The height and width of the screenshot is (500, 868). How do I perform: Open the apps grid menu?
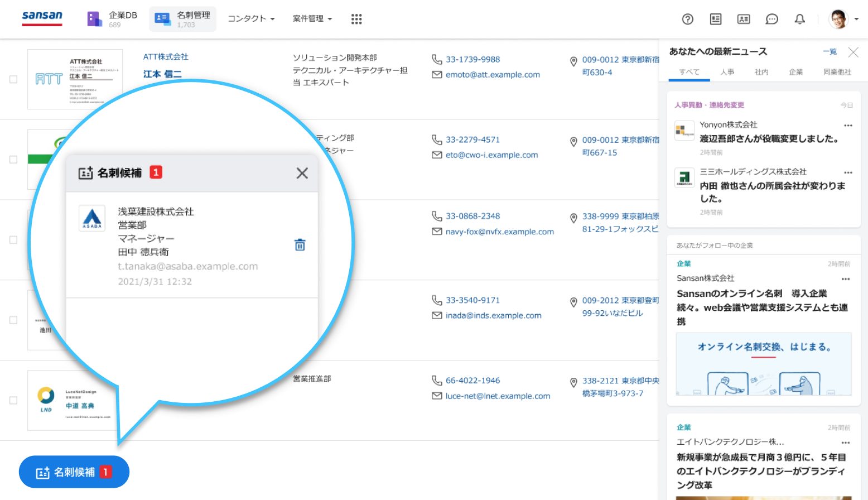click(356, 19)
